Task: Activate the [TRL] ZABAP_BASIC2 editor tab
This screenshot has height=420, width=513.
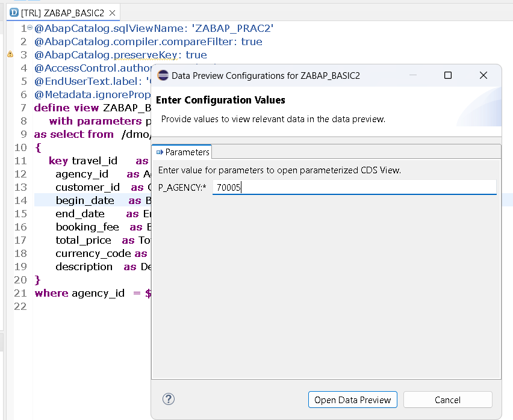Action: click(x=62, y=13)
